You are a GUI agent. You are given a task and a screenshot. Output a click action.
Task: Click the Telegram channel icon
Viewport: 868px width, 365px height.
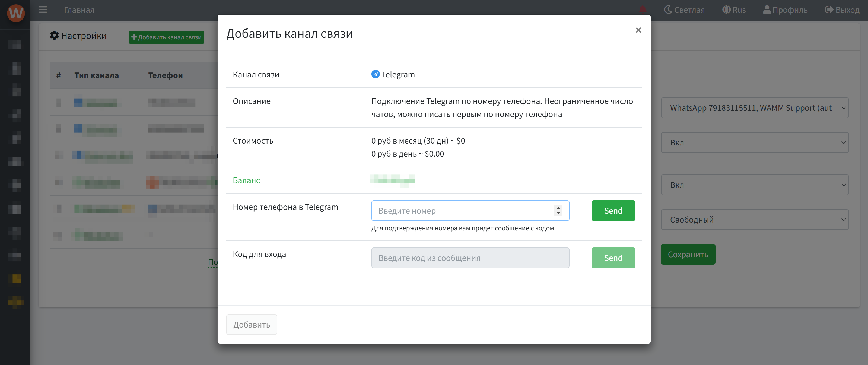[x=375, y=74]
